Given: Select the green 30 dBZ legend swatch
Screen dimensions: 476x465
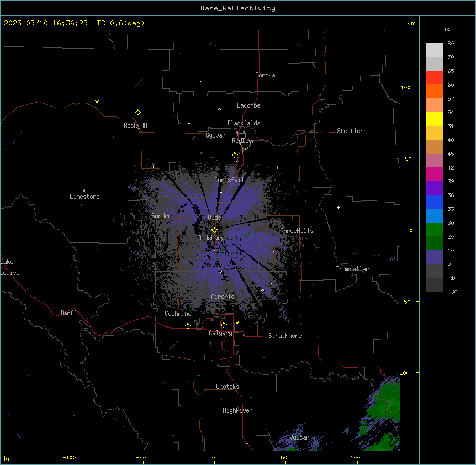Looking at the screenshot, I should (434, 230).
